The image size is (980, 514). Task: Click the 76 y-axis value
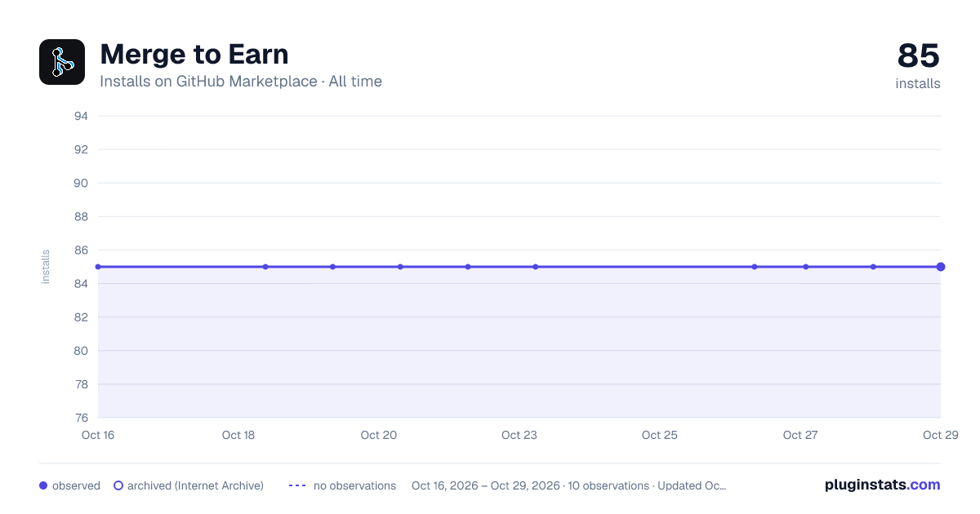click(81, 418)
